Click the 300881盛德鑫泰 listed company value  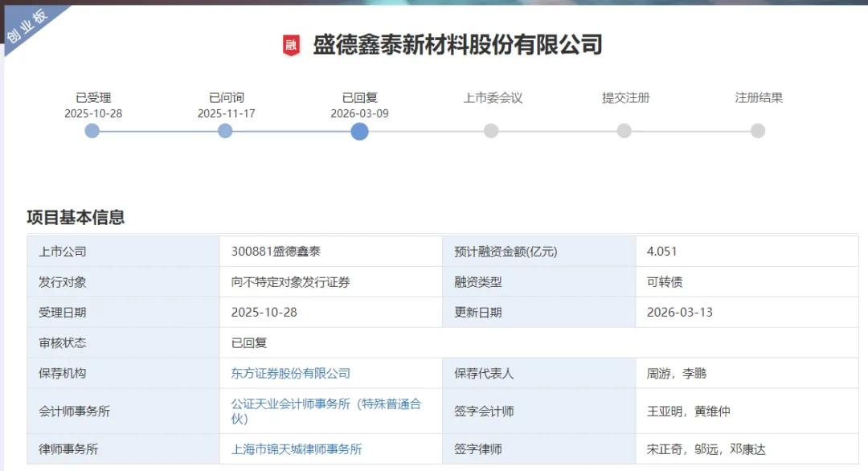coord(276,252)
